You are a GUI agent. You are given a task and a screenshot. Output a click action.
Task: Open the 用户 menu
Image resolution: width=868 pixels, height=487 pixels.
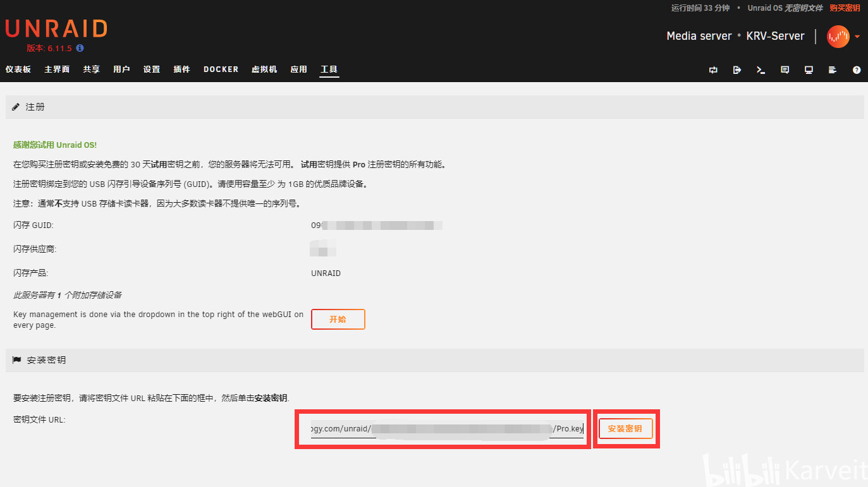[x=121, y=69]
